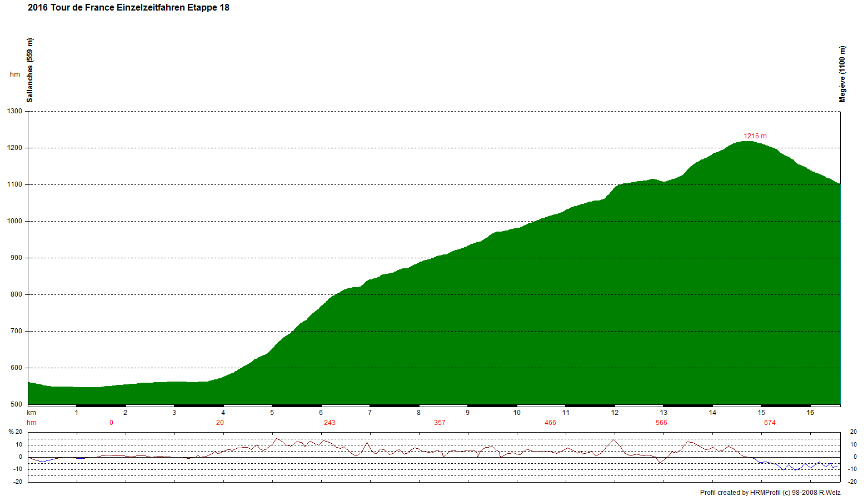Select kilometer 9 on the distance axis
The image size is (868, 496).
(x=468, y=413)
